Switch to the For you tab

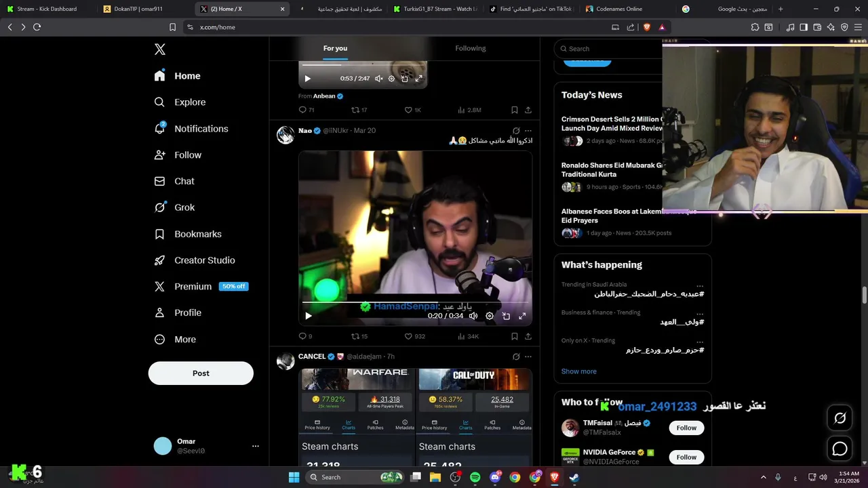coord(335,48)
